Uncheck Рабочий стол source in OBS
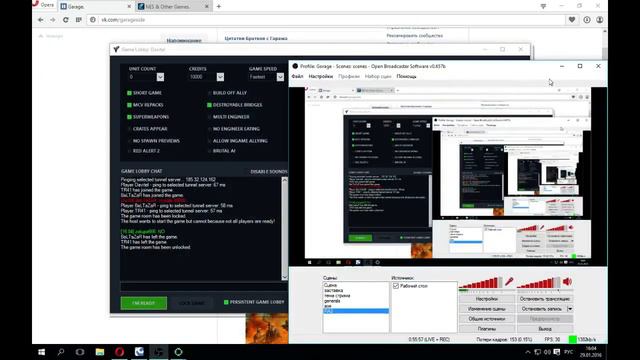 [396, 286]
